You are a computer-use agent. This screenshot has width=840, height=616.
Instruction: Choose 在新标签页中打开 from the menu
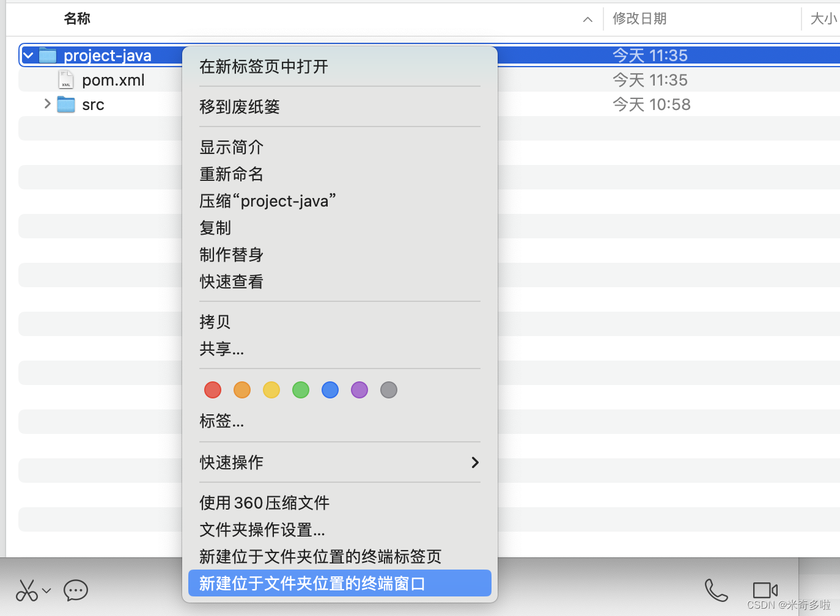click(x=340, y=66)
